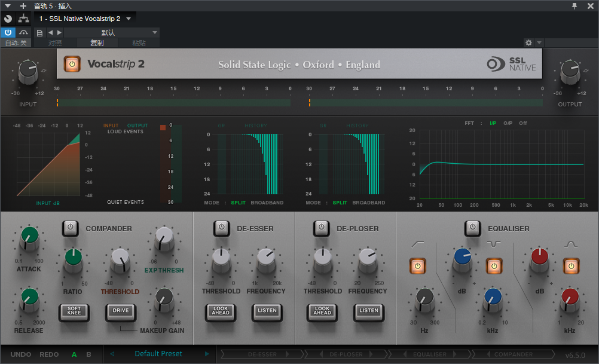Go to next preset arrow

tap(207, 354)
